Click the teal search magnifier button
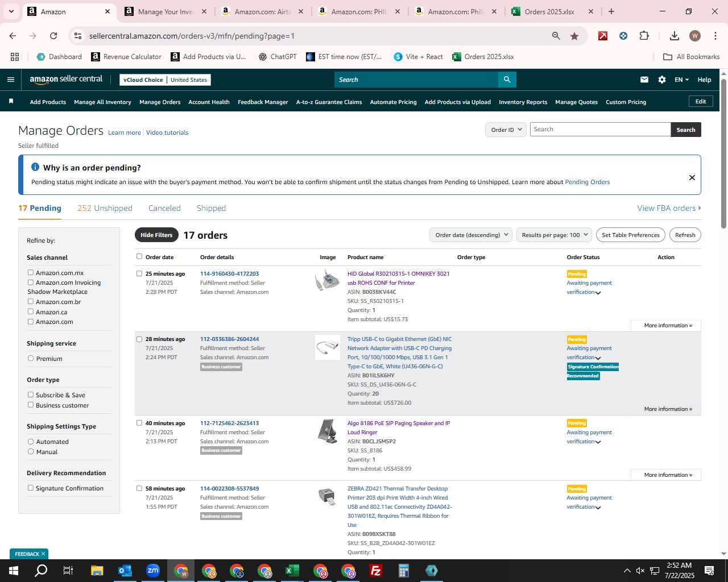 click(507, 80)
